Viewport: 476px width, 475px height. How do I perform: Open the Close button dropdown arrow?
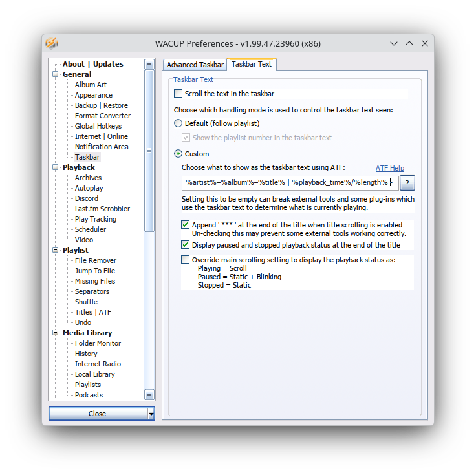(x=151, y=414)
